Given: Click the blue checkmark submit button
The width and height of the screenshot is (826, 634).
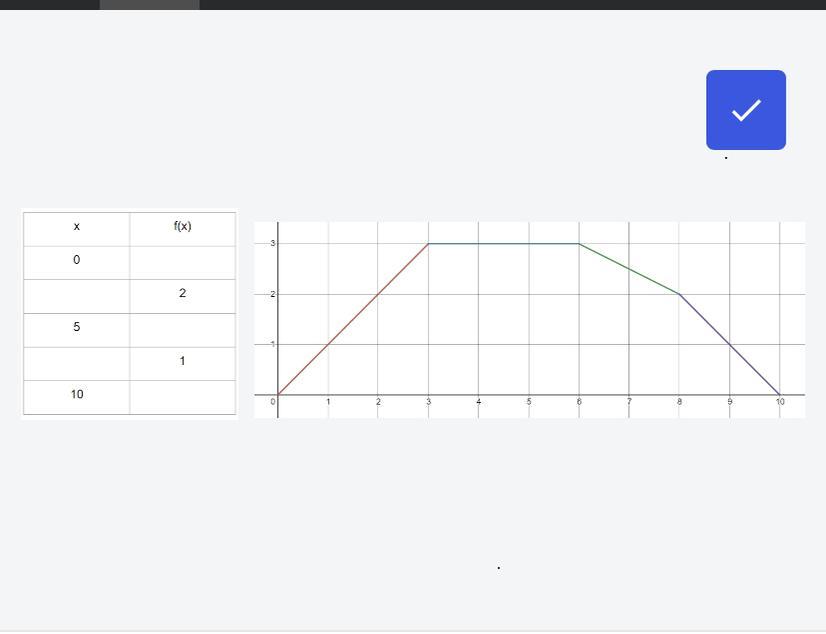Looking at the screenshot, I should click(746, 110).
